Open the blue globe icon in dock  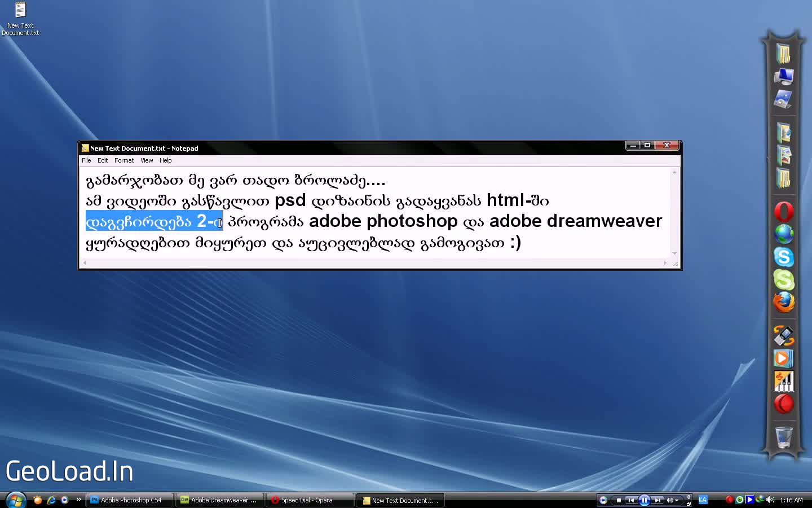[784, 234]
